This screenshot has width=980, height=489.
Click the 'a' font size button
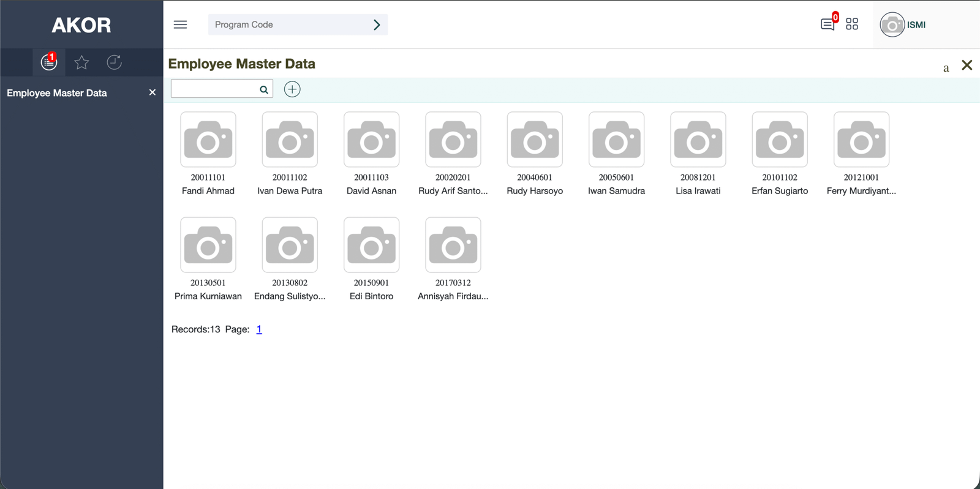point(946,68)
